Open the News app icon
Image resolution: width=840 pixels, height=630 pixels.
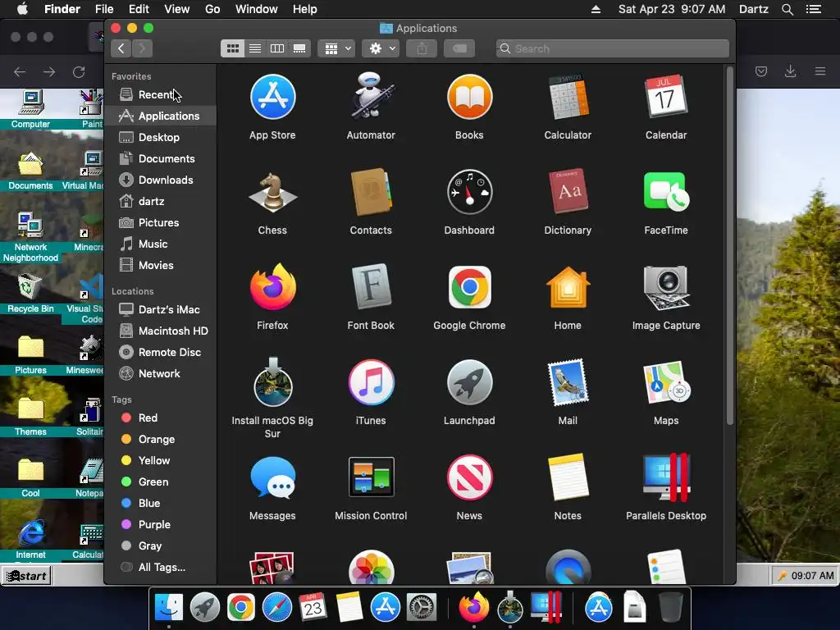469,477
